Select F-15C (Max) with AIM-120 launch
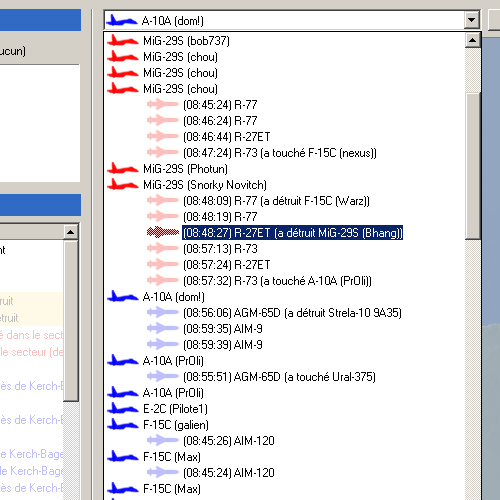The width and height of the screenshot is (500, 500). 172,457
